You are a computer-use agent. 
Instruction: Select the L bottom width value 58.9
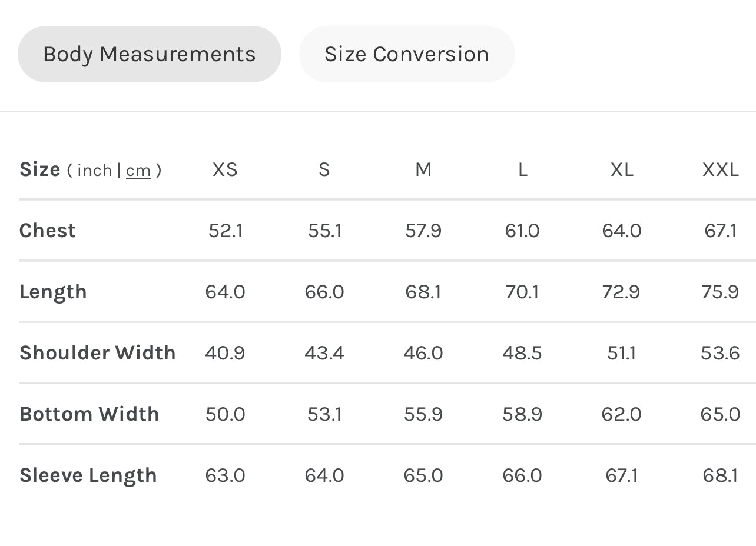pyautogui.click(x=522, y=414)
